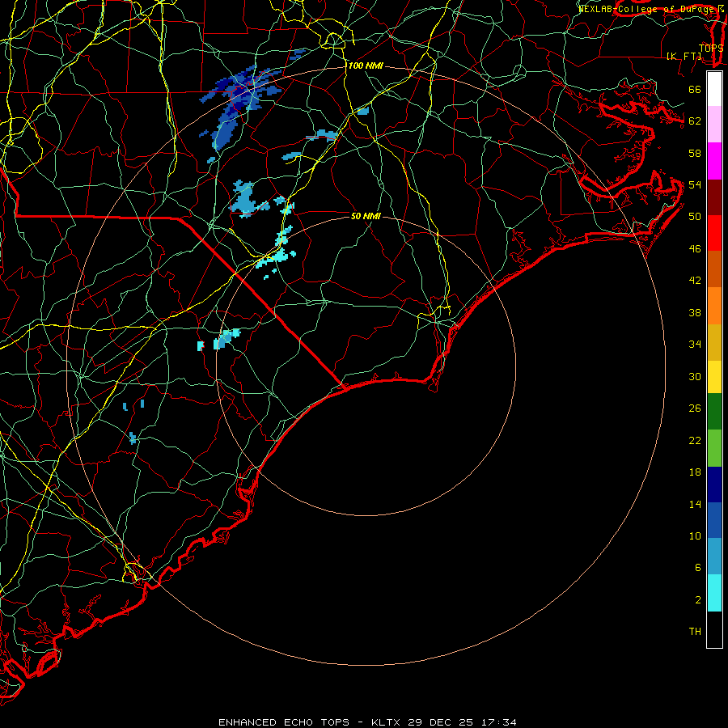Click the '10' legend value
The image size is (728, 728).
coord(695,535)
